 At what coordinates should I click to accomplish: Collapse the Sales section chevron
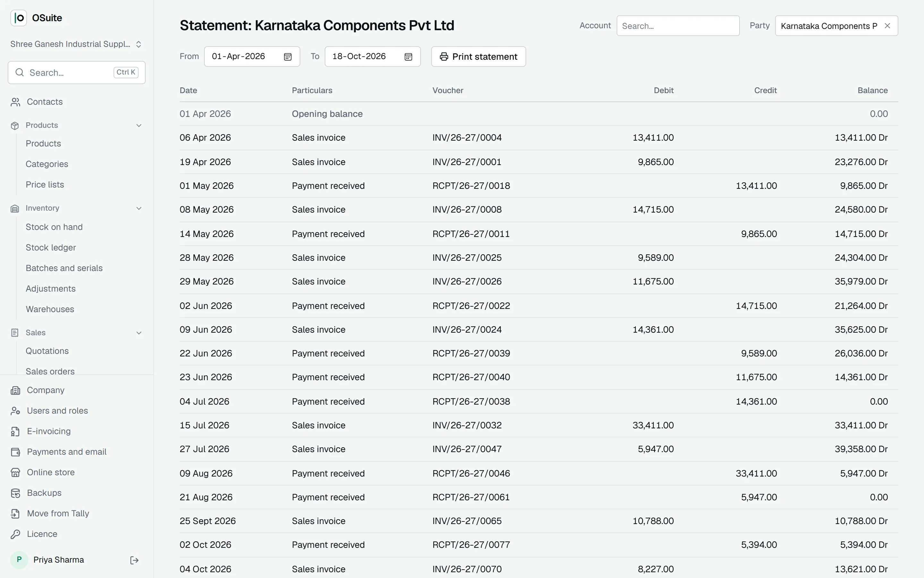(x=139, y=333)
